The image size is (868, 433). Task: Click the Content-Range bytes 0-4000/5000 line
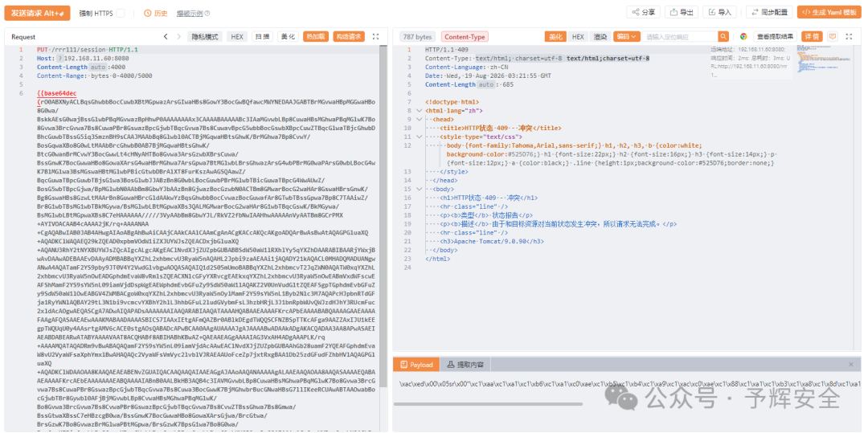tap(95, 76)
